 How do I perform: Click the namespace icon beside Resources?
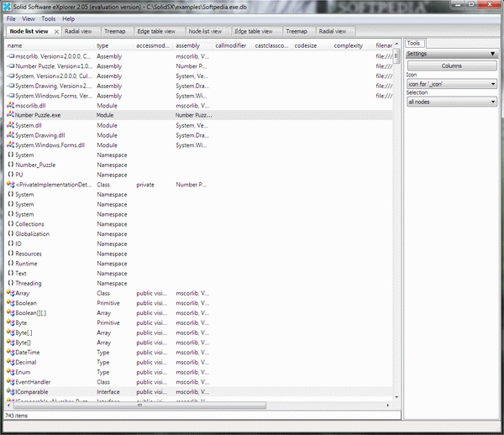11,254
